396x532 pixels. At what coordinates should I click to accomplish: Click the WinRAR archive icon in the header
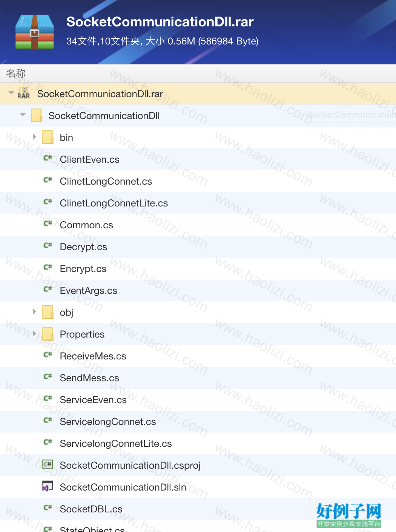[35, 32]
